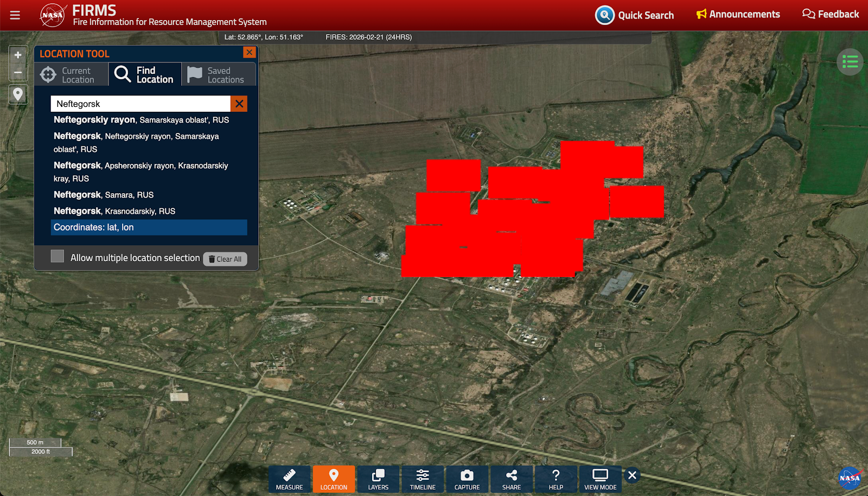Image resolution: width=868 pixels, height=496 pixels.
Task: Click the FIRES date readout
Action: point(369,37)
